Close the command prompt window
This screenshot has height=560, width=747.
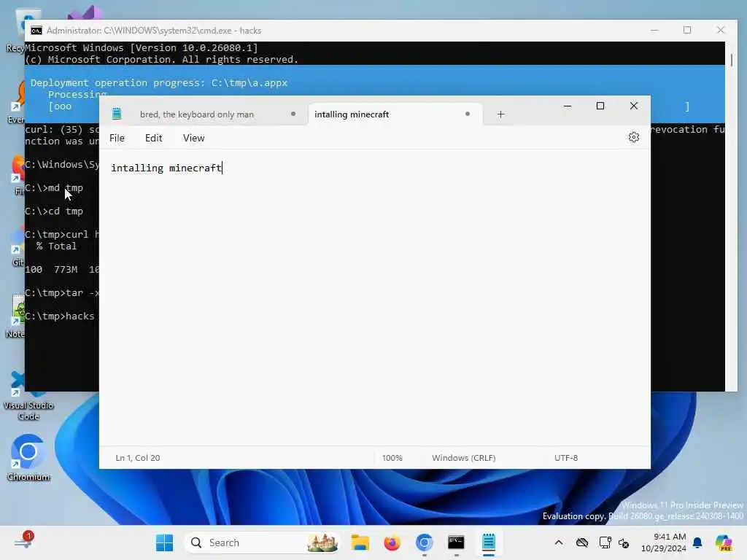[720, 30]
